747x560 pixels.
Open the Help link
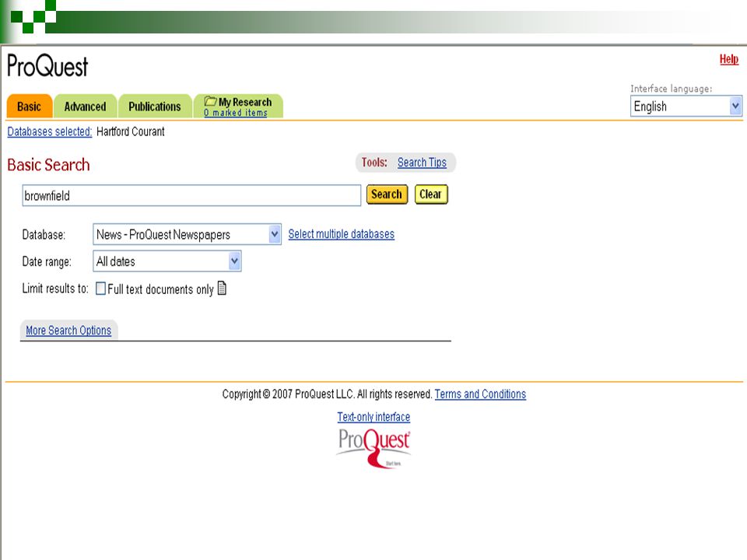point(729,59)
